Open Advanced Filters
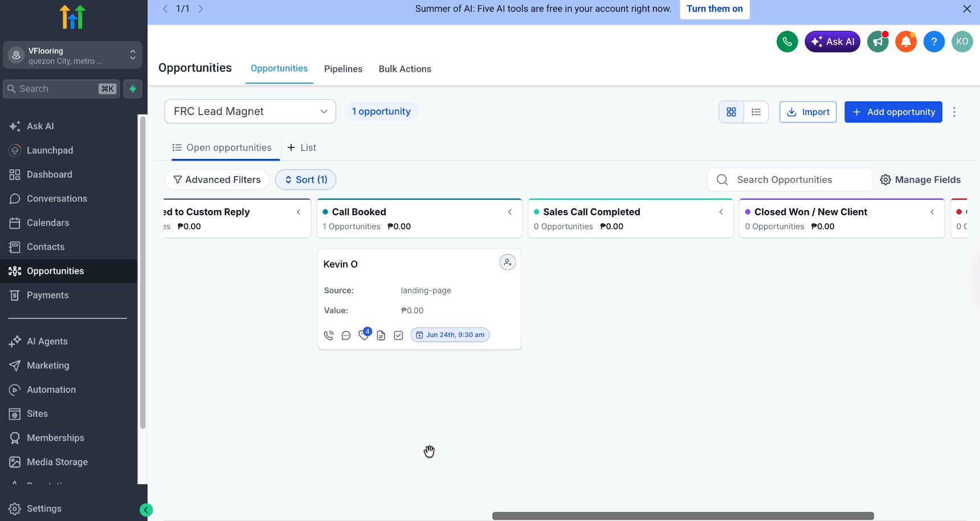Viewport: 980px width, 521px height. tap(217, 180)
